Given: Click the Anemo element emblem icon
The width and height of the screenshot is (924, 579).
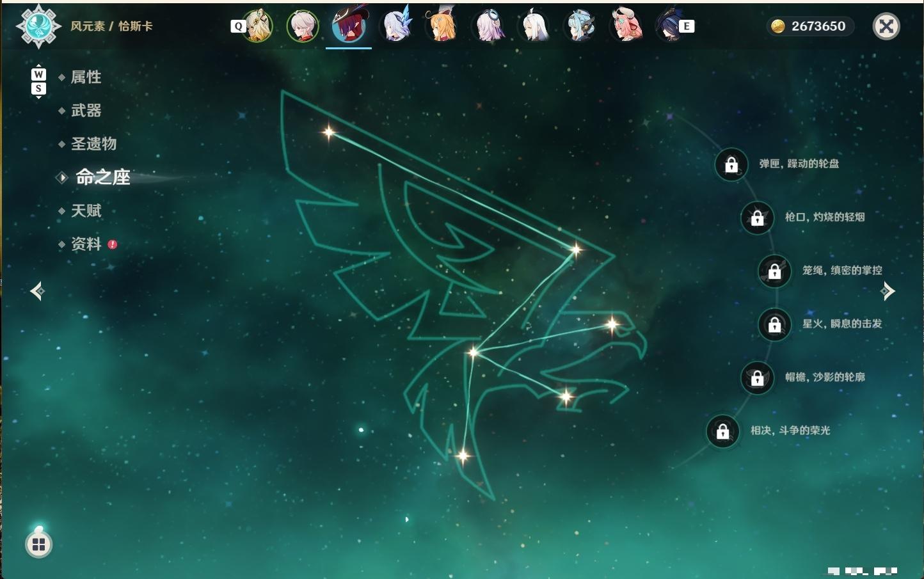Looking at the screenshot, I should pos(38,26).
